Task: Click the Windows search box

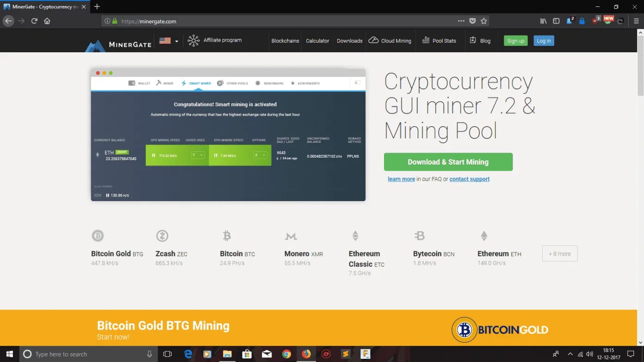Action: pyautogui.click(x=88, y=354)
